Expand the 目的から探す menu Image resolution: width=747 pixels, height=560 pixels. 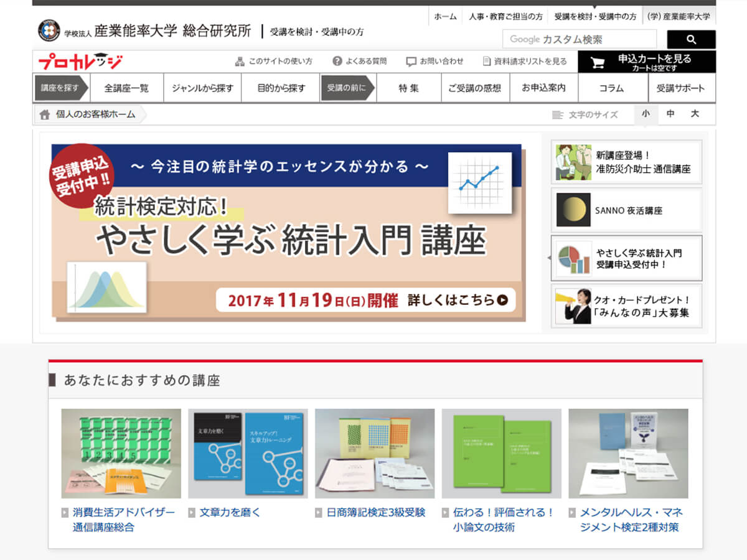281,88
